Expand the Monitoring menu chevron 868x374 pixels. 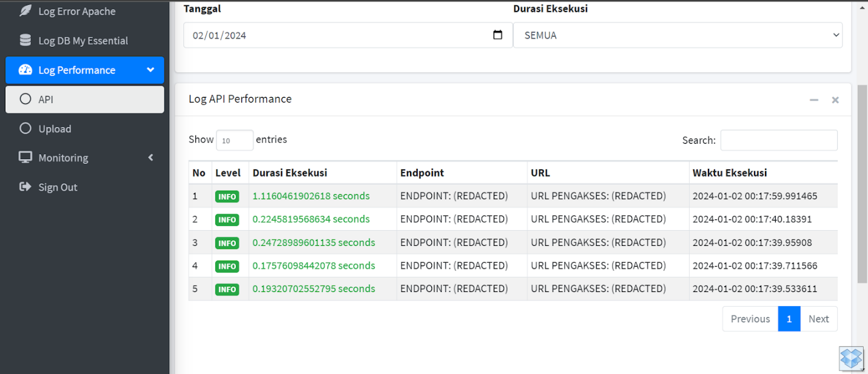150,157
